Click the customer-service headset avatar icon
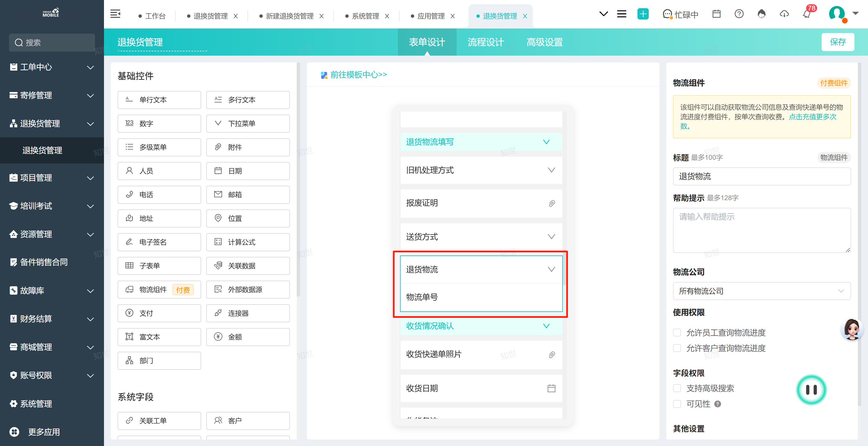The height and width of the screenshot is (446, 868). [x=761, y=14]
